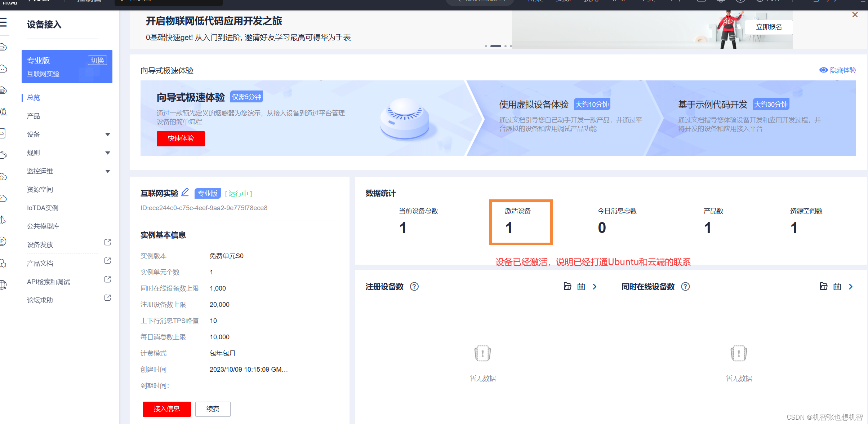Open the hamburger menu icon
This screenshot has height=424, width=868.
[x=3, y=22]
